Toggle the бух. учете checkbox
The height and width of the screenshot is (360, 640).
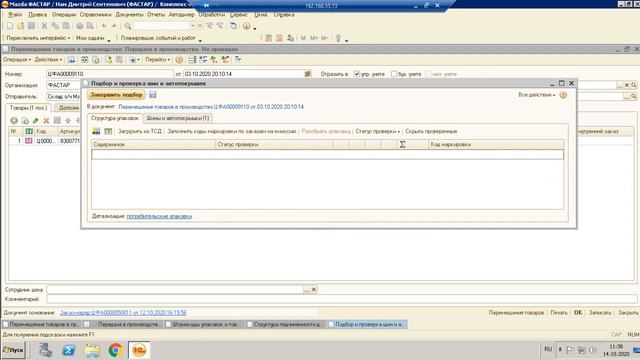(x=394, y=74)
